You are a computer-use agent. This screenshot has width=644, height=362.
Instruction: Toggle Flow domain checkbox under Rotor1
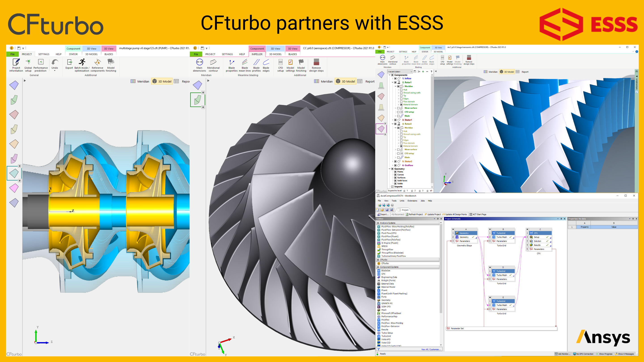tap(401, 102)
